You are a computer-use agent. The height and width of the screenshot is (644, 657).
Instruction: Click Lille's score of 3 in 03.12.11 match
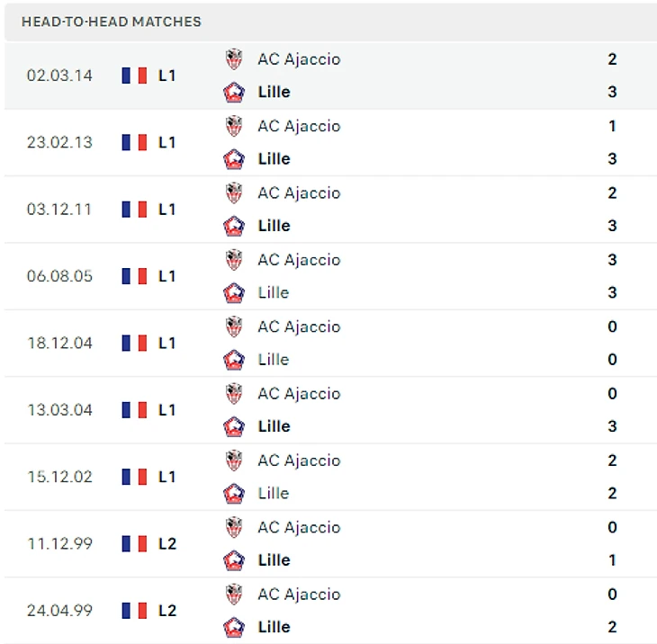click(x=612, y=226)
